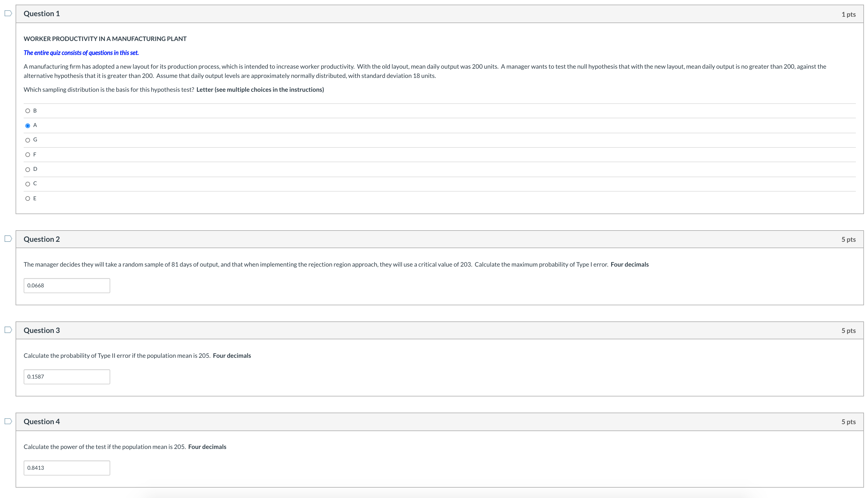868x498 pixels.
Task: Click the Worker Productivity heading text
Action: tap(105, 39)
